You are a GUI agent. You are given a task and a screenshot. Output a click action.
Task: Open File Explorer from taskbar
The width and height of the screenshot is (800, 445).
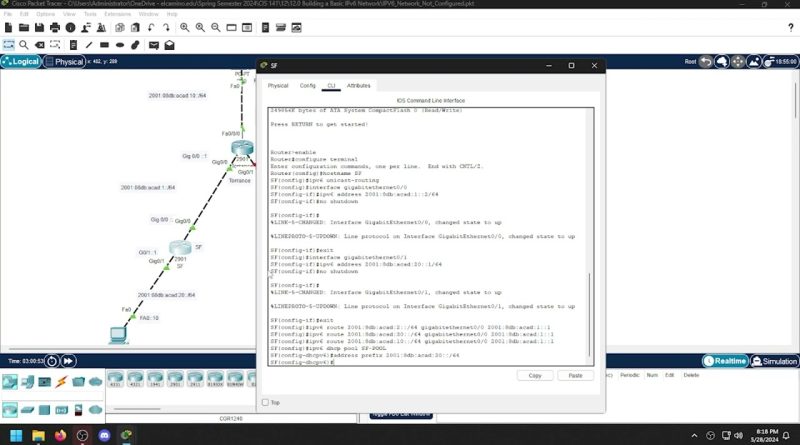coord(38,435)
